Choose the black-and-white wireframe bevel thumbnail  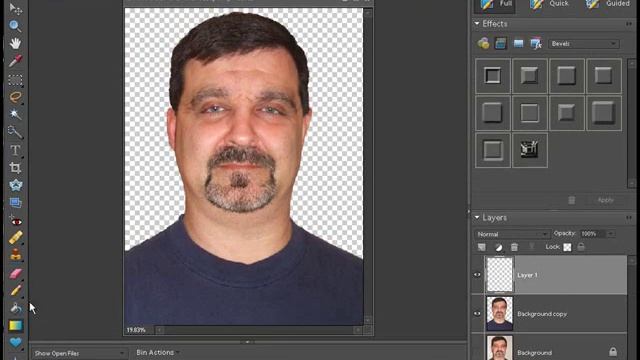coord(529,150)
